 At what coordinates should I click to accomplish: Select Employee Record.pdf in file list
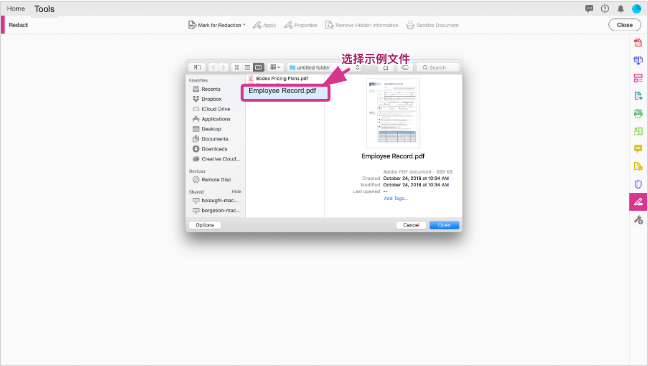coord(286,92)
